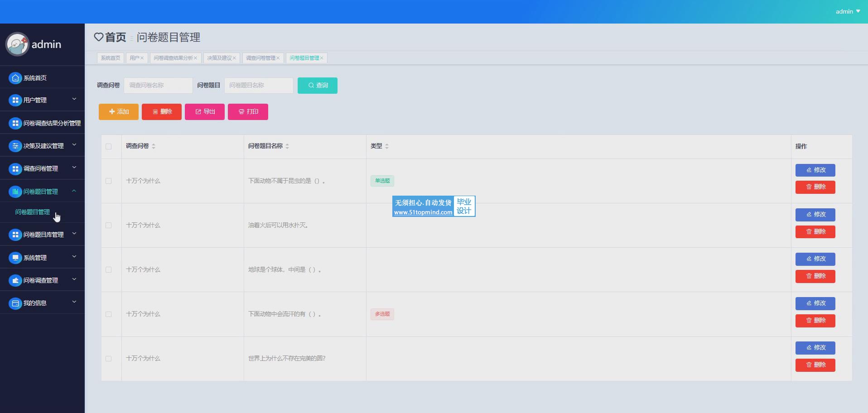Expand 问卷调查管理 menu chevron
Screen dimensions: 868x413
[x=74, y=279]
